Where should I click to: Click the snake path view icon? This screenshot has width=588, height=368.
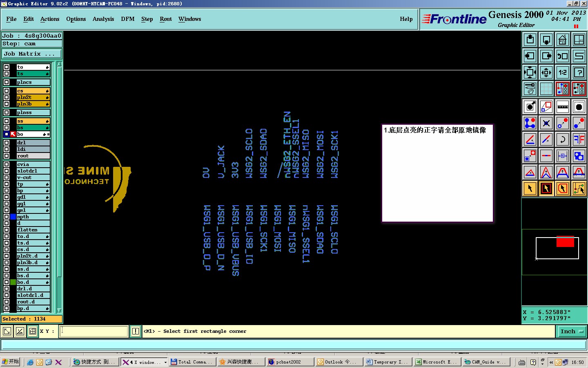click(579, 56)
